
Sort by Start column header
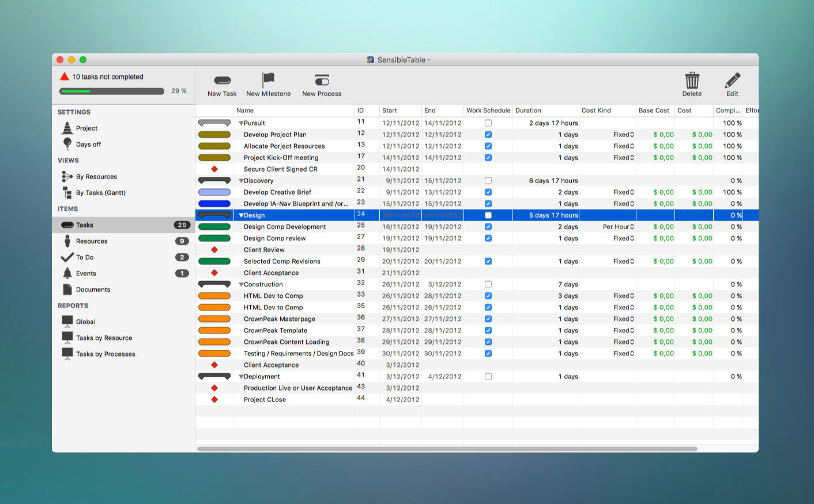pos(401,111)
